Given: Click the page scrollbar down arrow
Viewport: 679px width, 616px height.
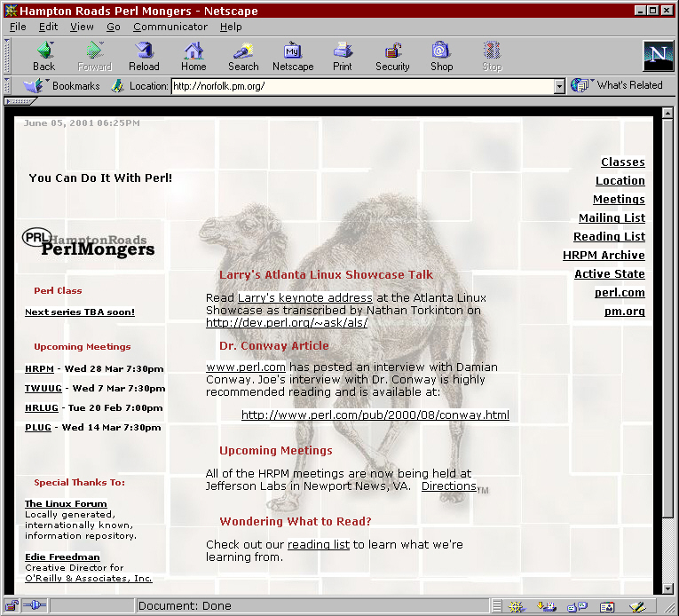Looking at the screenshot, I should click(667, 588).
